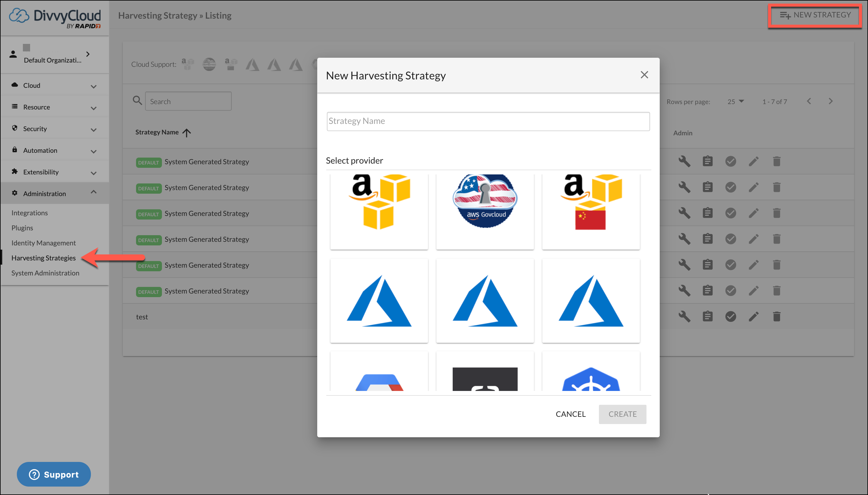Click the AWS China cloud support icon
868x495 pixels.
[x=231, y=64]
